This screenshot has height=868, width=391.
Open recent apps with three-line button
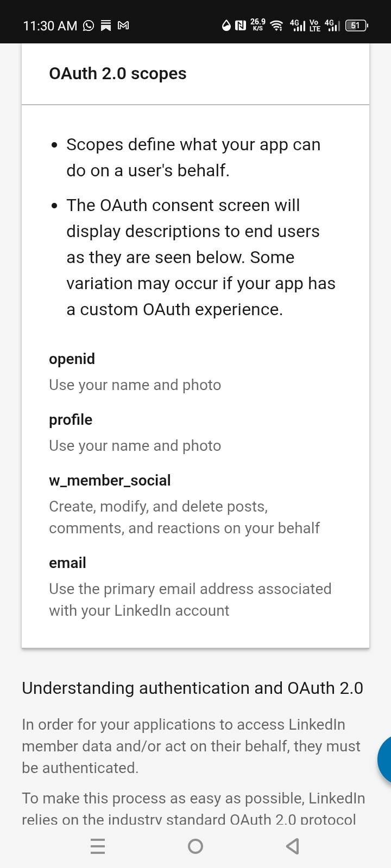98,846
